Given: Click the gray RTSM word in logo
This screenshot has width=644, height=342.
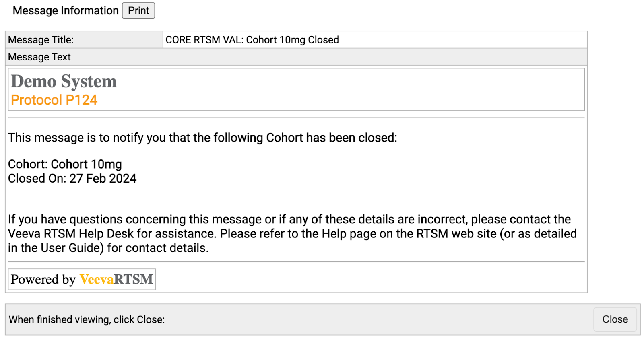Looking at the screenshot, I should point(134,279).
